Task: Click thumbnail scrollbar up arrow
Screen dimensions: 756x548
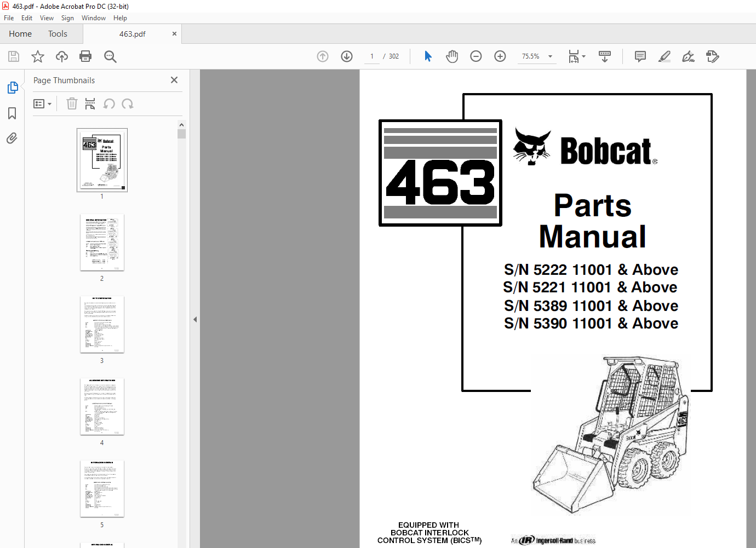Action: [181, 125]
